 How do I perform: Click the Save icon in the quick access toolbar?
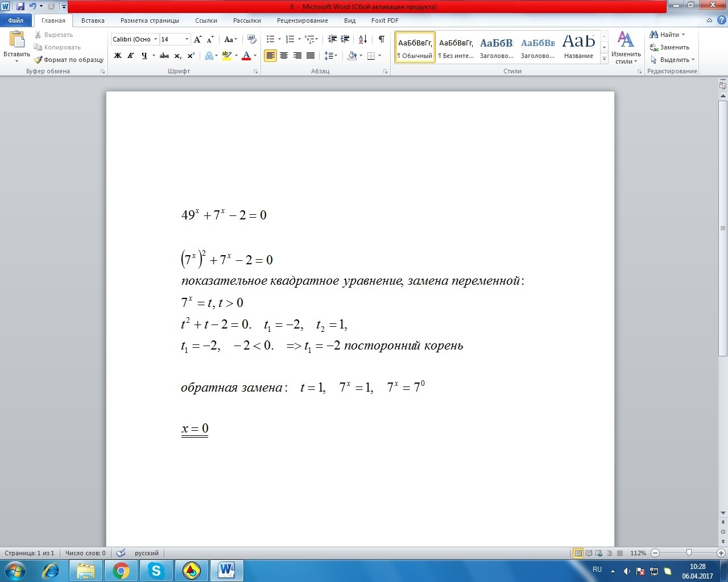point(20,7)
